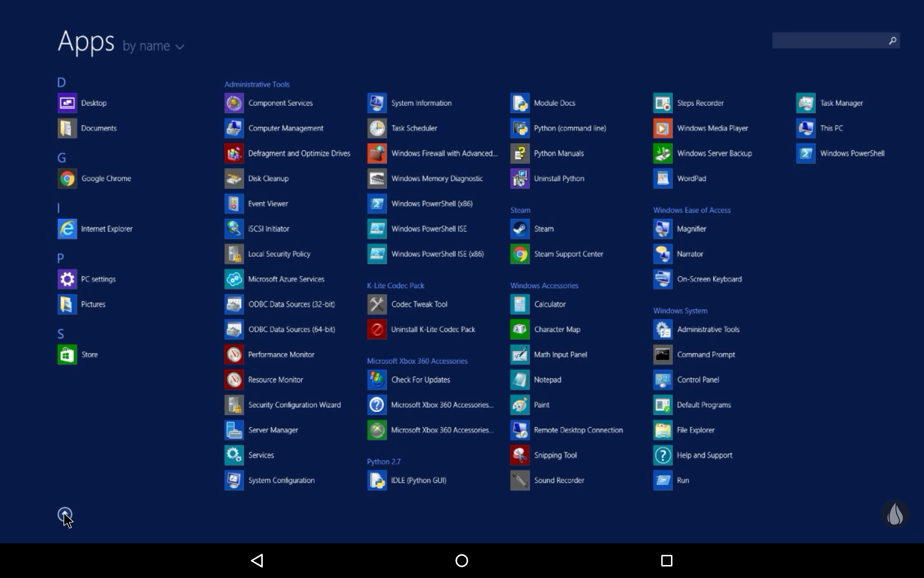The width and height of the screenshot is (924, 578).
Task: Open the Desktop tile icon
Action: point(67,103)
